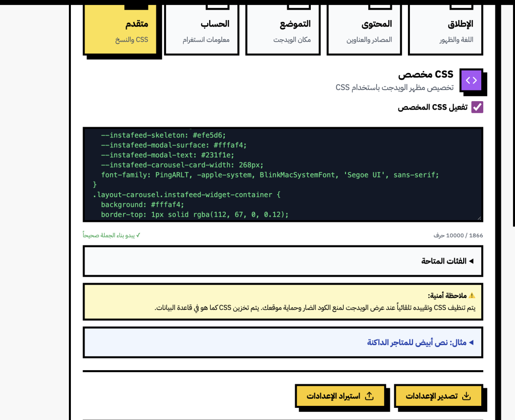Click the CSS مخصص heading

click(x=425, y=74)
